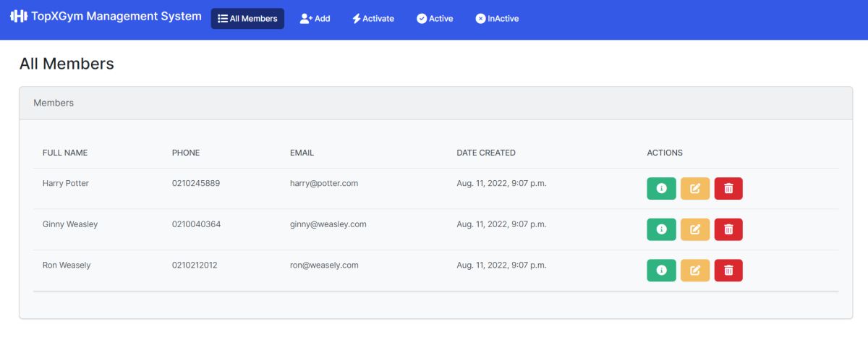868x348 pixels.
Task: Delete Ron Weasely member
Action: (728, 270)
